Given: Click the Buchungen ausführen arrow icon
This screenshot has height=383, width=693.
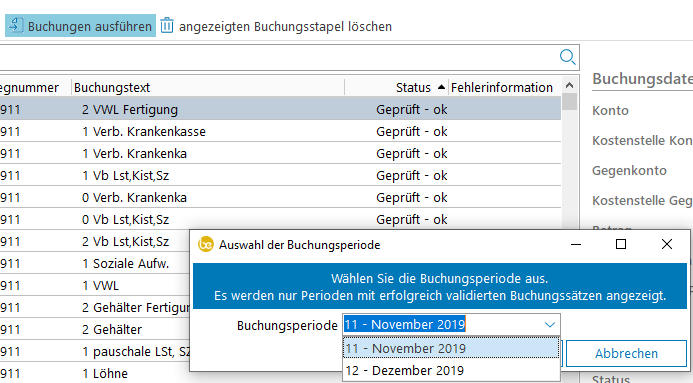Looking at the screenshot, I should coord(15,25).
